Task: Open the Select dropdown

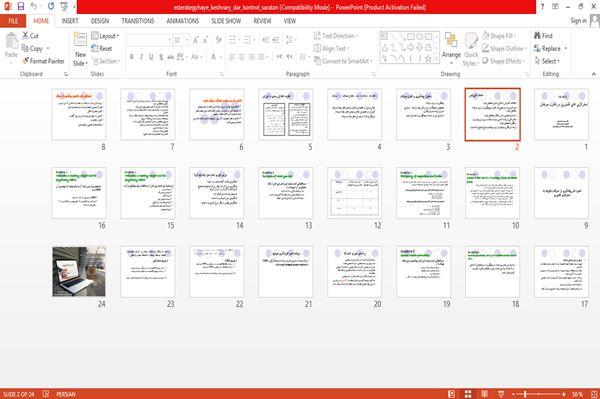Action: click(x=547, y=61)
